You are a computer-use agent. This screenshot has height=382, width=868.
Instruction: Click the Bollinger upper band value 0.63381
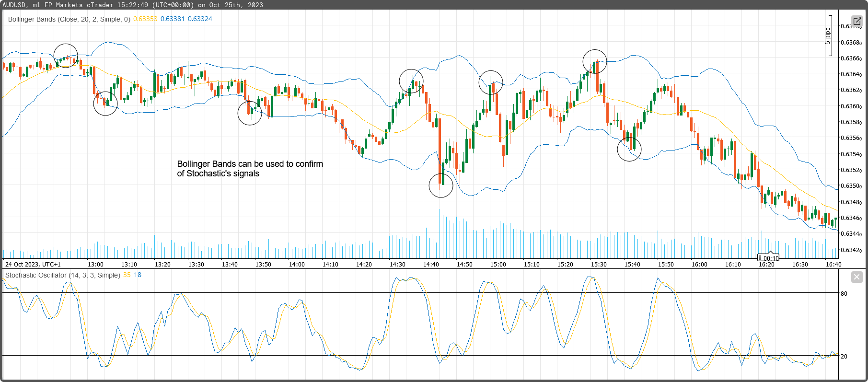click(173, 19)
